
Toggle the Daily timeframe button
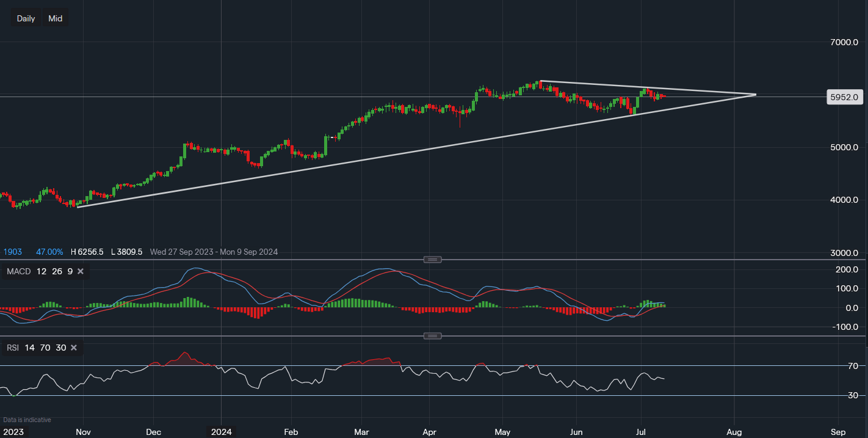26,18
